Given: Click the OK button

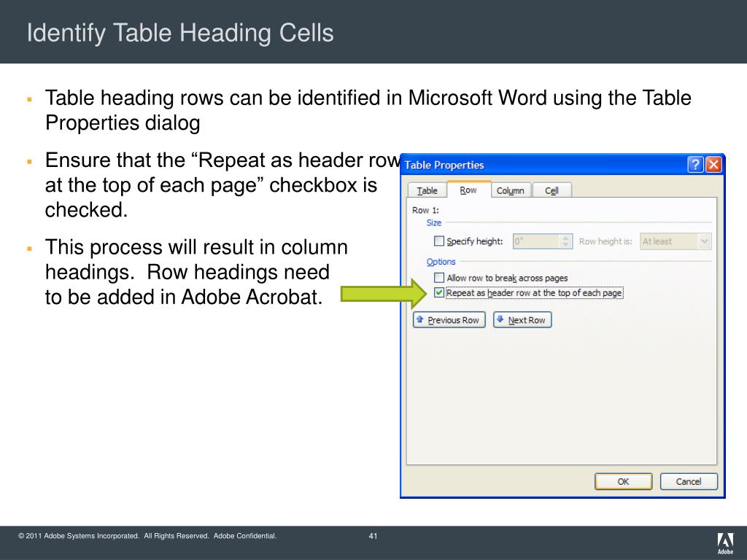Looking at the screenshot, I should pos(623,481).
